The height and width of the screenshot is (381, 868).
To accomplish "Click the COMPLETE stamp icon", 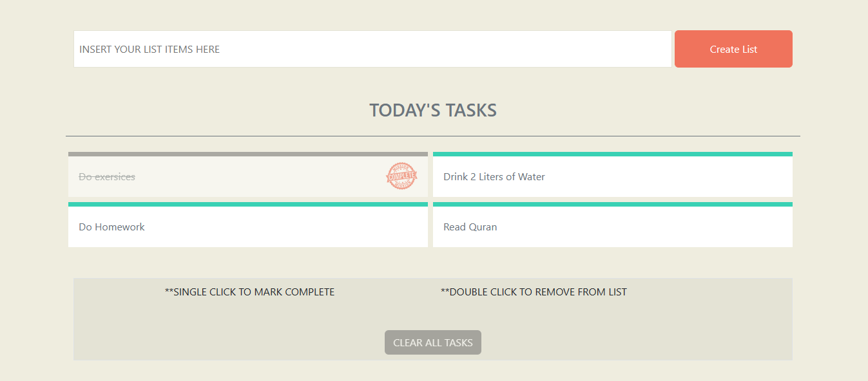I will tap(401, 176).
